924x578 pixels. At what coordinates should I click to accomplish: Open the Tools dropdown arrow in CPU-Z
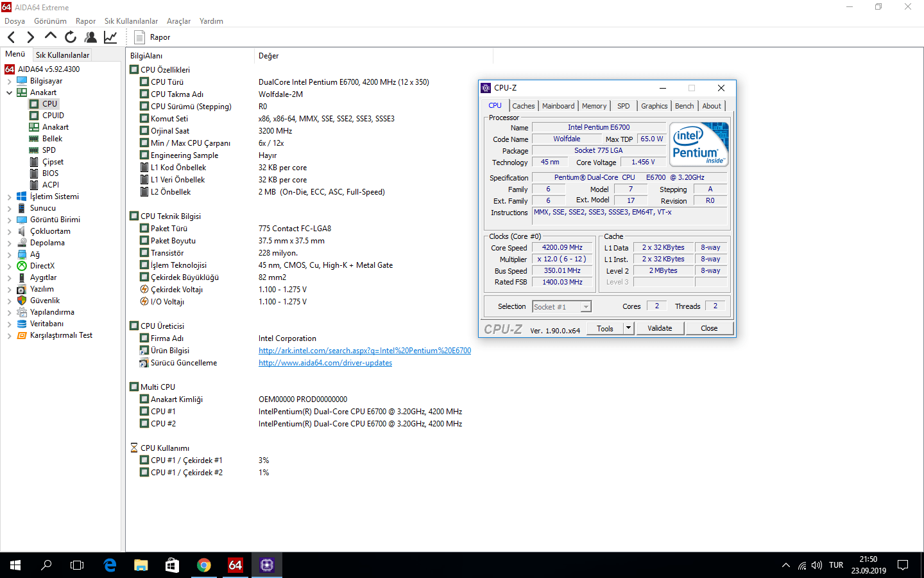pyautogui.click(x=629, y=328)
